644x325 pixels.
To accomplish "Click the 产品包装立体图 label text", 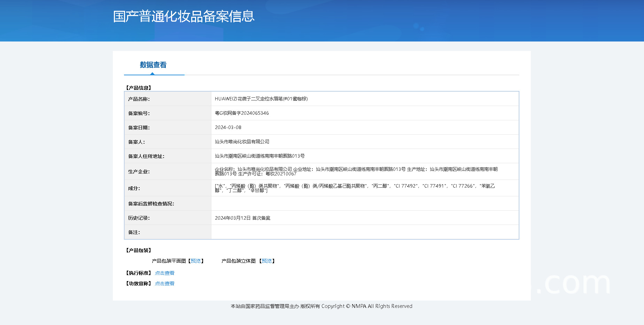I will pos(239,261).
